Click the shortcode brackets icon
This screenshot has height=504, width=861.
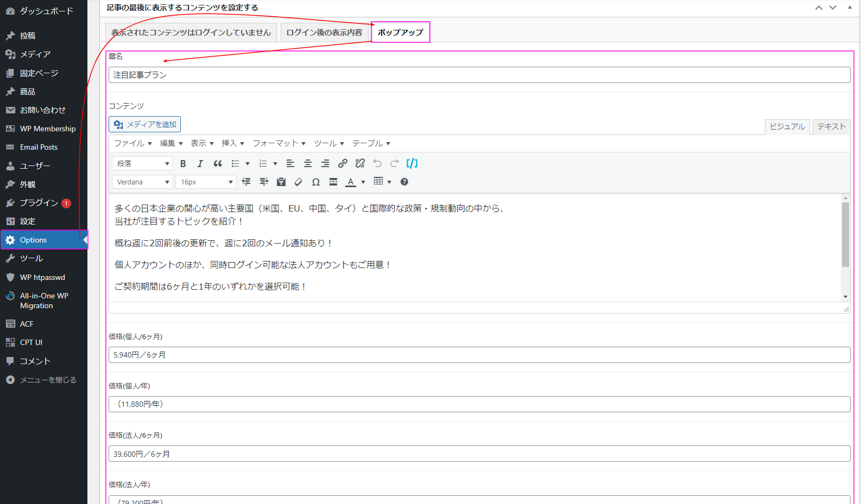pos(412,163)
